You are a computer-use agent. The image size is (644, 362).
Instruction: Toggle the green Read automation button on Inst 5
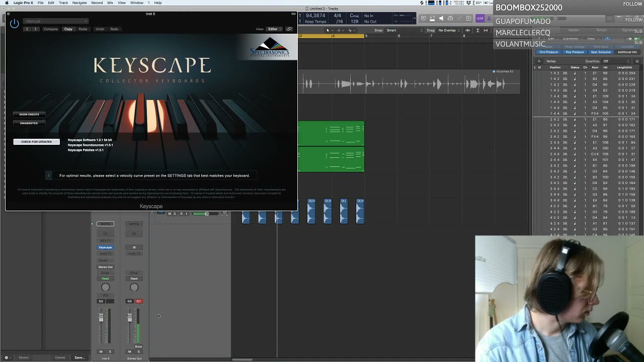point(105,279)
